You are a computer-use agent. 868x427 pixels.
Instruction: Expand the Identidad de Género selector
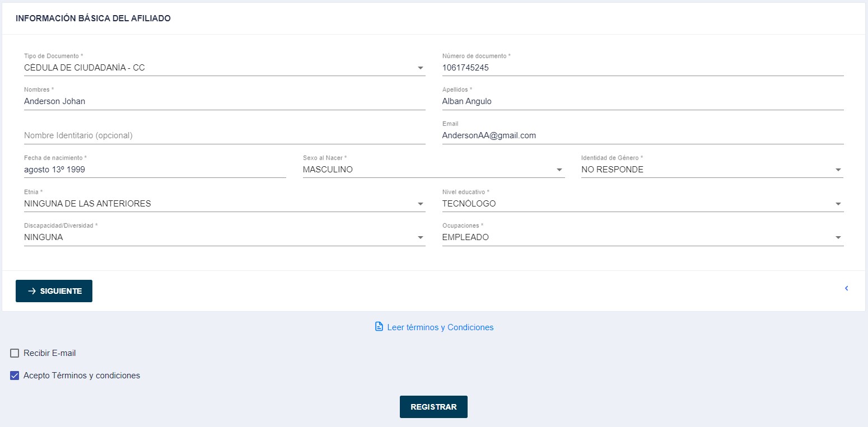tap(712, 170)
